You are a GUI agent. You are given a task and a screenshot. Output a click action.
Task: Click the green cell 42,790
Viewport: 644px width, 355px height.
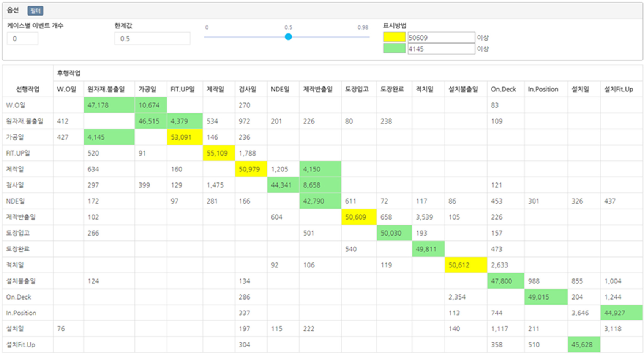320,201
